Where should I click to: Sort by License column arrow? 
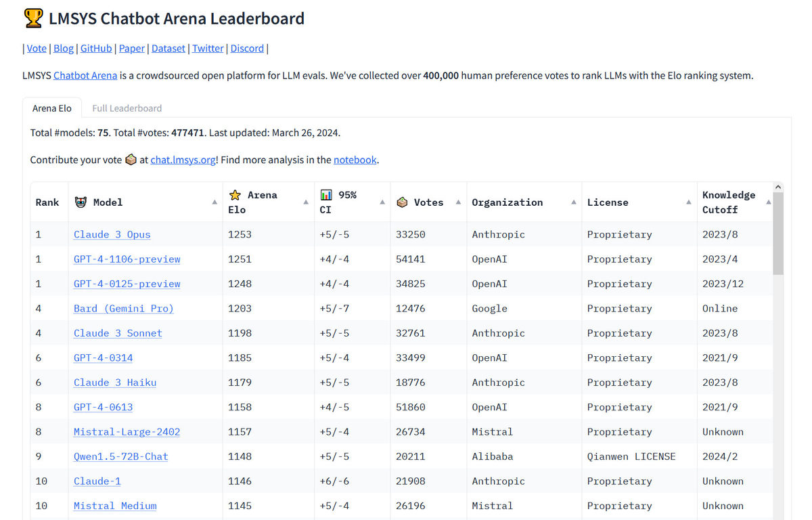pos(689,202)
